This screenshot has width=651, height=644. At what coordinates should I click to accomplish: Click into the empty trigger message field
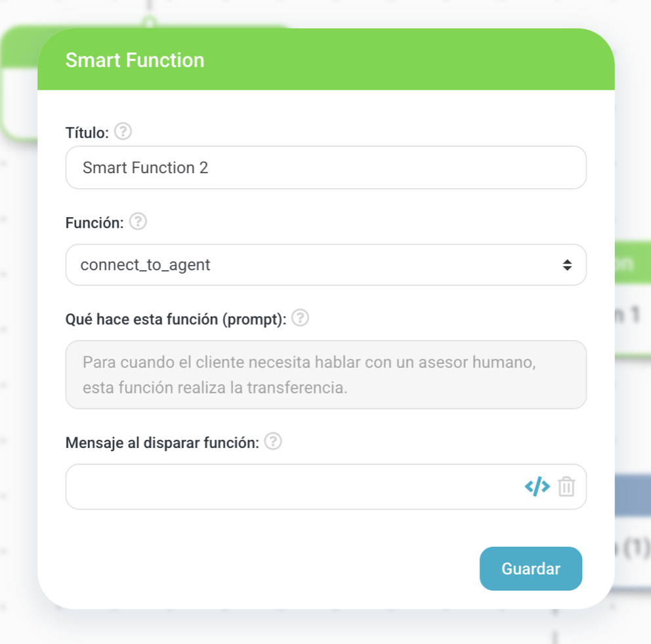tap(289, 487)
